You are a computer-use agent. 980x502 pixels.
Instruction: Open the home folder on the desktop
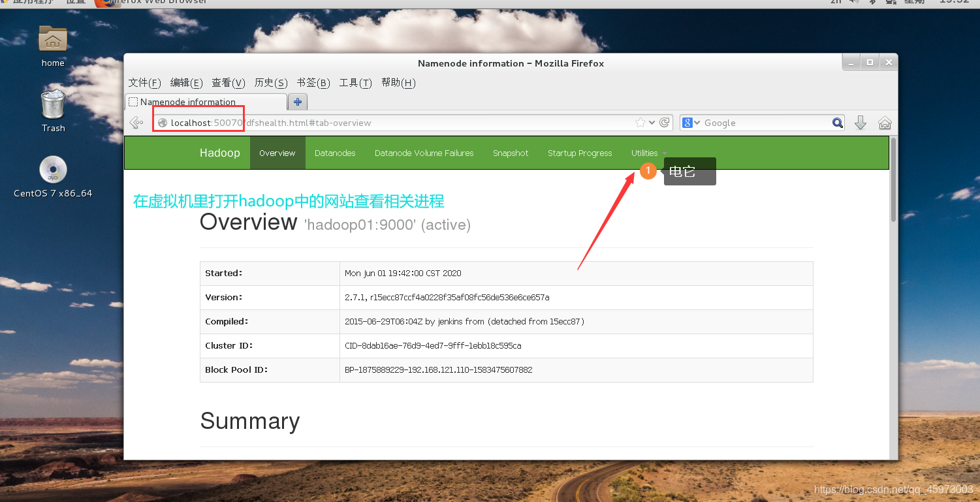[52, 39]
